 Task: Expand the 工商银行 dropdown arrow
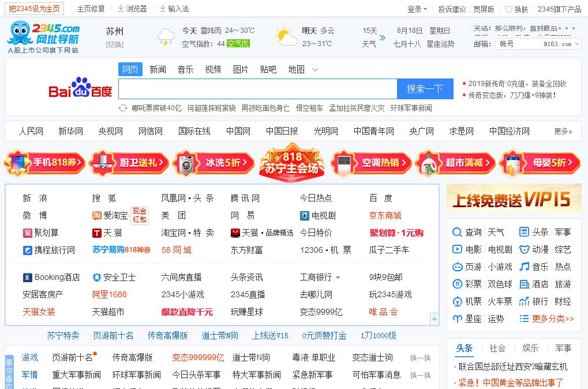[338, 278]
